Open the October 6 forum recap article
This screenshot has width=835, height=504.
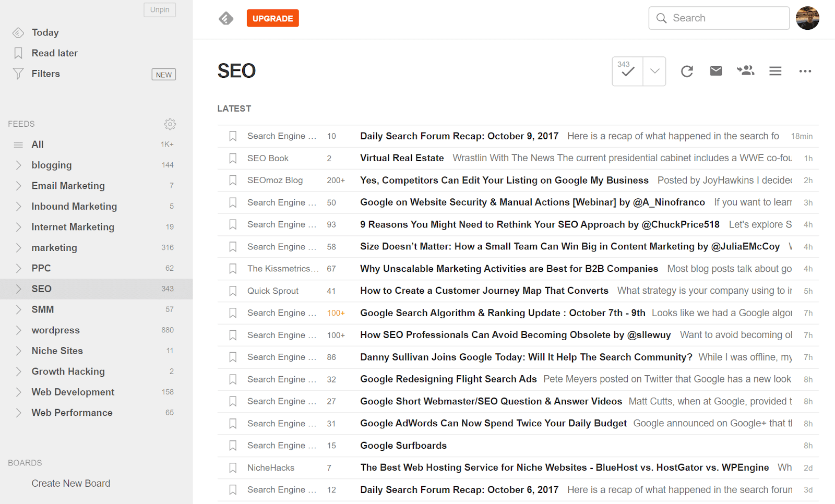click(459, 490)
